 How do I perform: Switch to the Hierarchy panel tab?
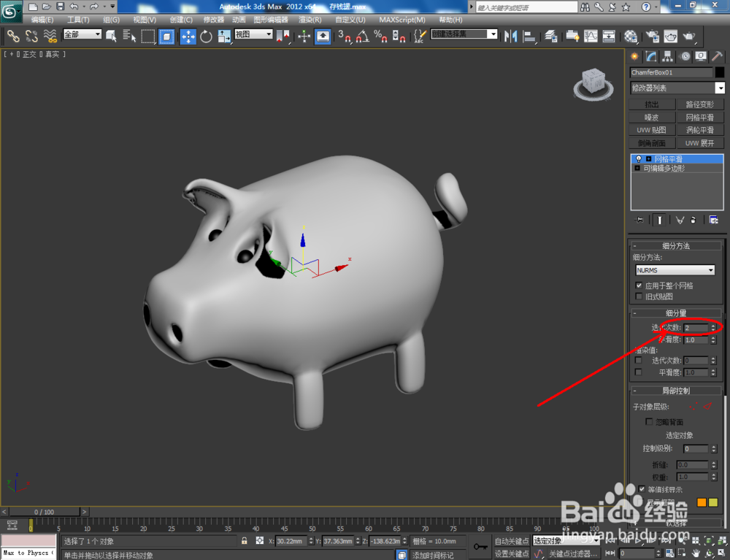coord(668,57)
